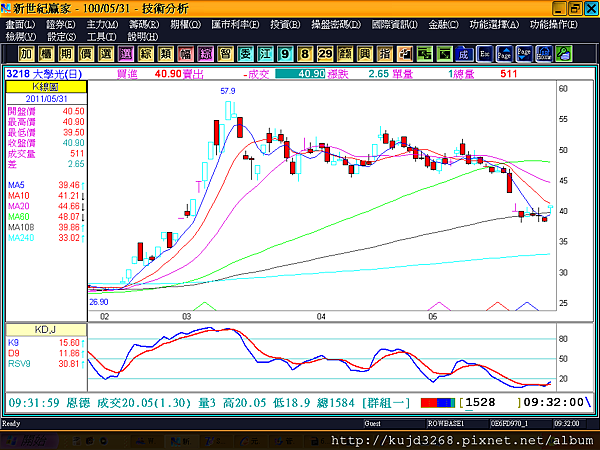Click the cyan 江 toolbar icon
Image resolution: width=600 pixels, height=450 pixels.
point(265,54)
